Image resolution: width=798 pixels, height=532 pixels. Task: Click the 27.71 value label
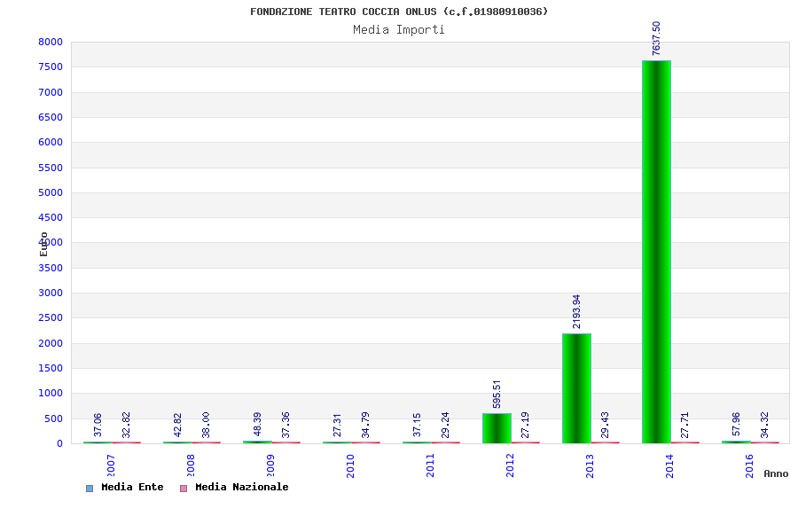[x=685, y=425]
